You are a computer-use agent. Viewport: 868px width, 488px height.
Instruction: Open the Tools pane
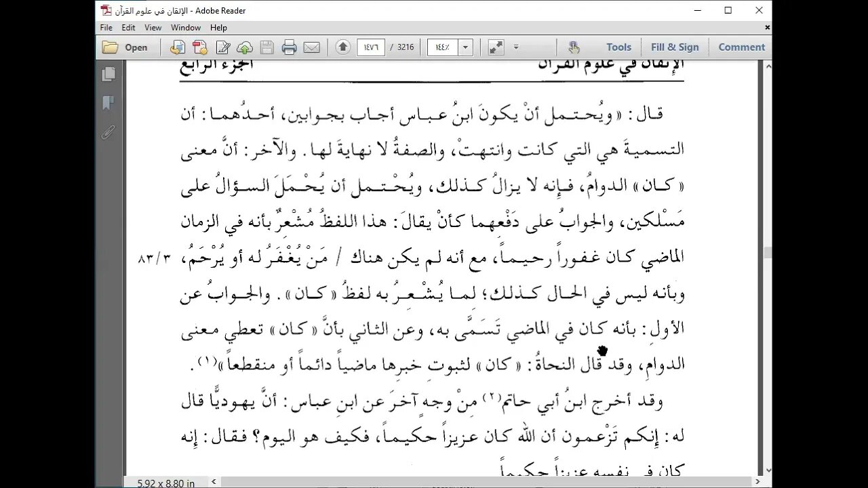(618, 47)
